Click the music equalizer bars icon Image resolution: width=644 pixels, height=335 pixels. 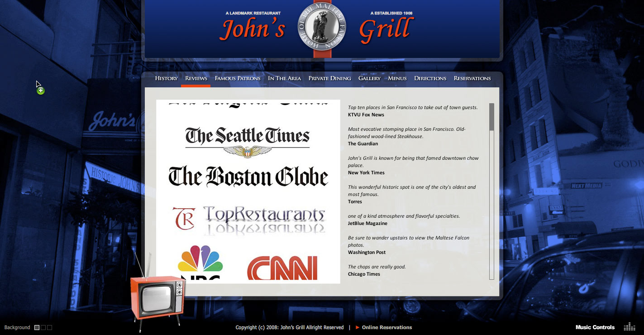[630, 326]
